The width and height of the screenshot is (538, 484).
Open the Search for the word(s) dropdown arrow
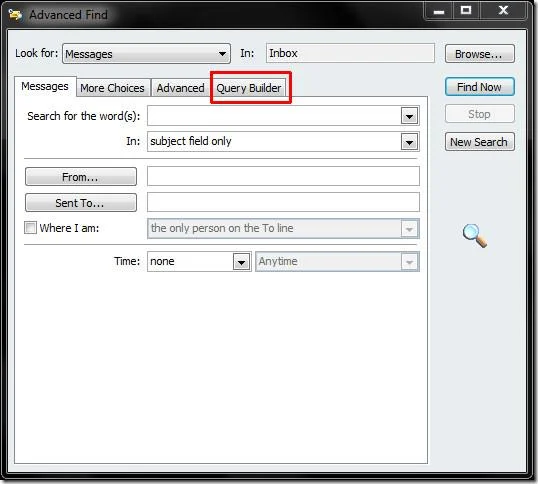click(409, 116)
